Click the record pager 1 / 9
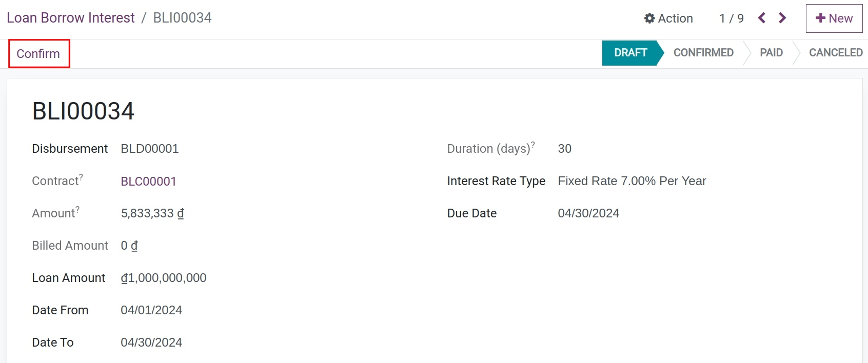868x363 pixels. pos(731,18)
